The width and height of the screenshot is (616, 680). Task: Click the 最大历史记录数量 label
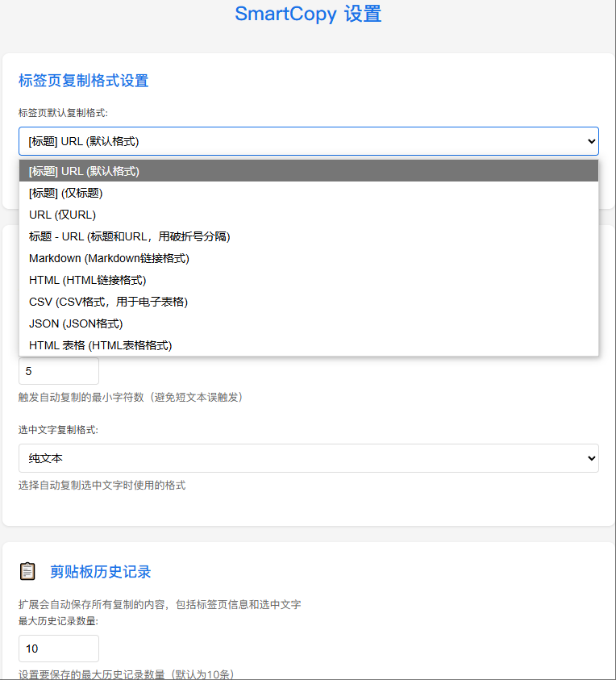coord(58,621)
